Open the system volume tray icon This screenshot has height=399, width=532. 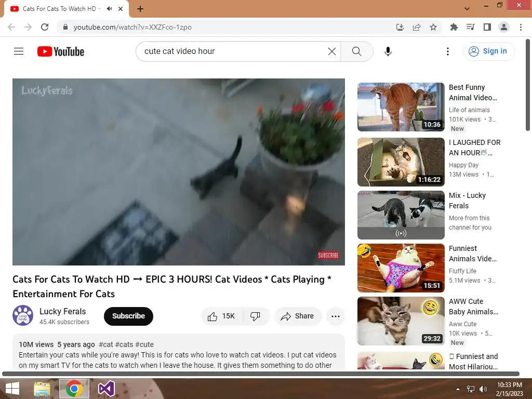pyautogui.click(x=483, y=389)
